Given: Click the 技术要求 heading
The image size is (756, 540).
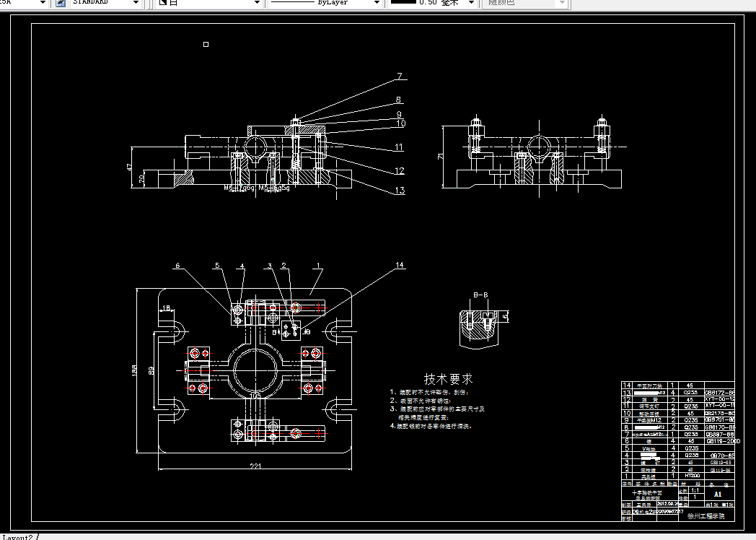Looking at the screenshot, I should 449,379.
